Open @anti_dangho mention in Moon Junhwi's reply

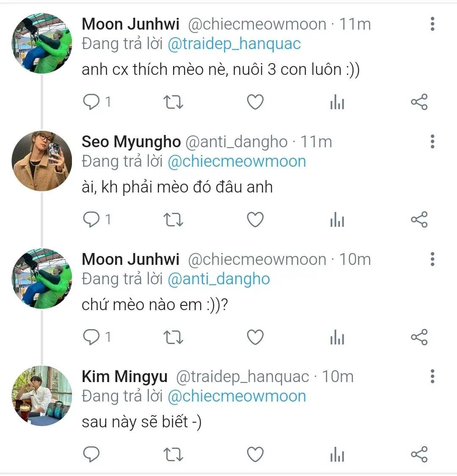[x=219, y=279]
